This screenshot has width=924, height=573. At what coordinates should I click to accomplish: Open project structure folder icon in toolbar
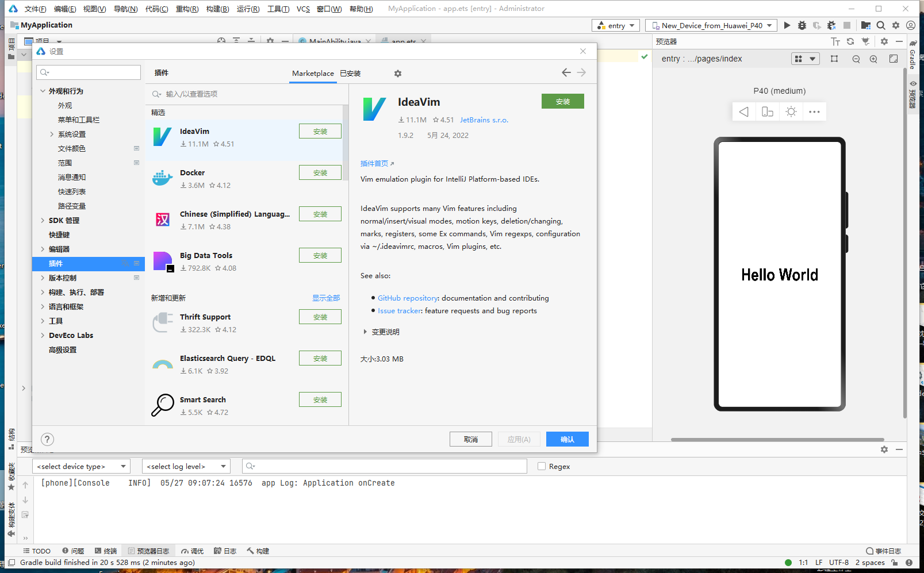point(866,25)
